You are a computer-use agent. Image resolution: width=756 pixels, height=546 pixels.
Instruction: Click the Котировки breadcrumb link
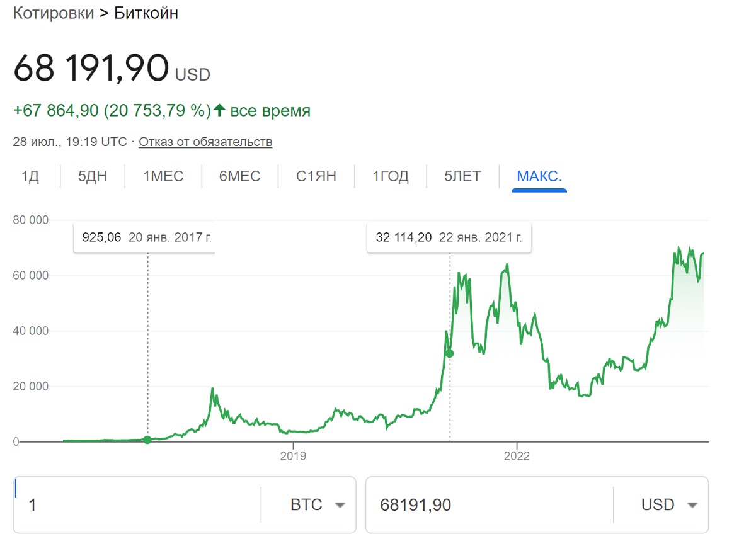pos(54,13)
